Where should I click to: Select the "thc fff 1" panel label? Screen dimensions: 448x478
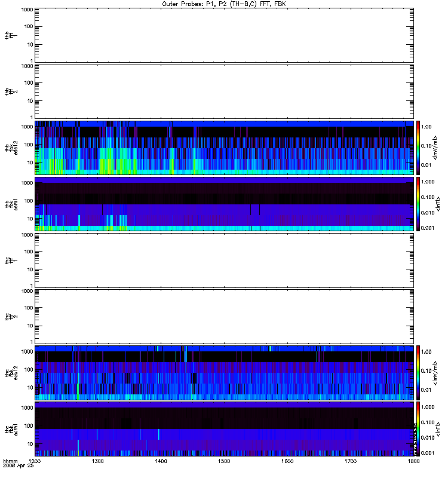(x=11, y=261)
